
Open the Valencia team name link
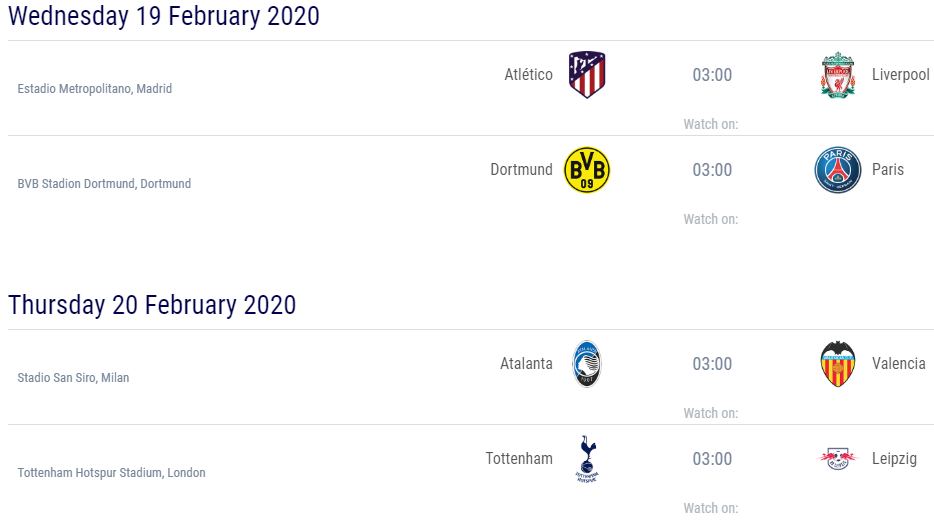click(x=898, y=363)
